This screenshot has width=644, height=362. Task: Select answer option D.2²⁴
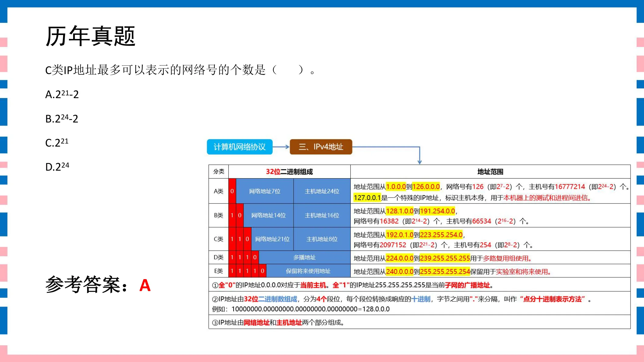(57, 166)
